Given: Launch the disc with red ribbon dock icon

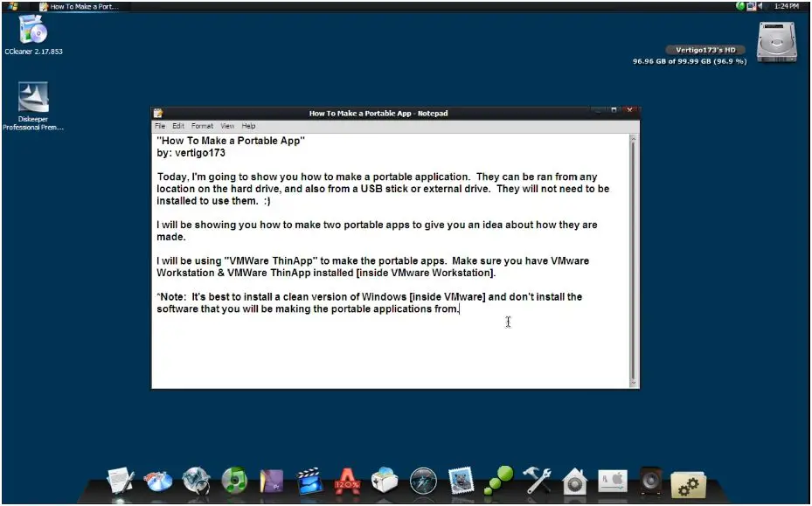Looking at the screenshot, I should click(158, 481).
